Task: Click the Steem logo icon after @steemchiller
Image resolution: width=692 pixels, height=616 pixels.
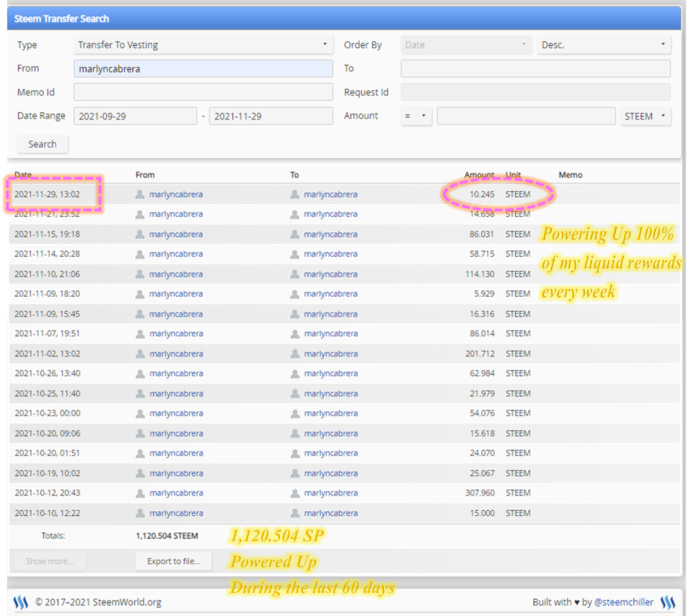Action: point(668,602)
